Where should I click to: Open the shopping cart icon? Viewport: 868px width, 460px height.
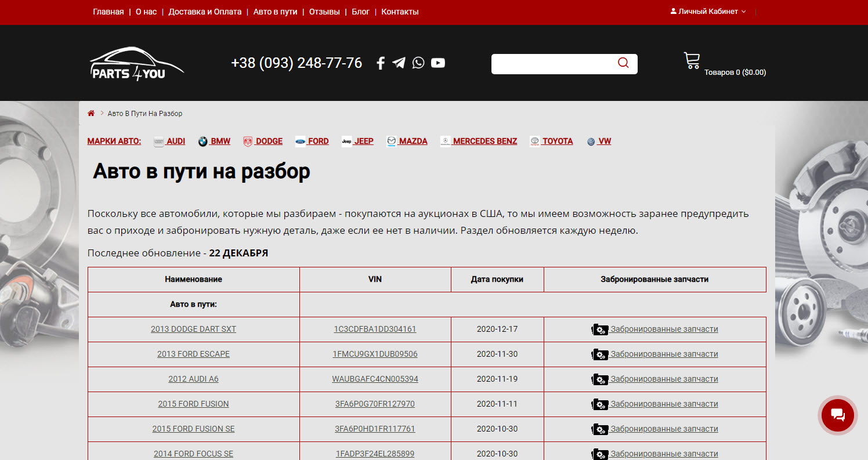692,60
